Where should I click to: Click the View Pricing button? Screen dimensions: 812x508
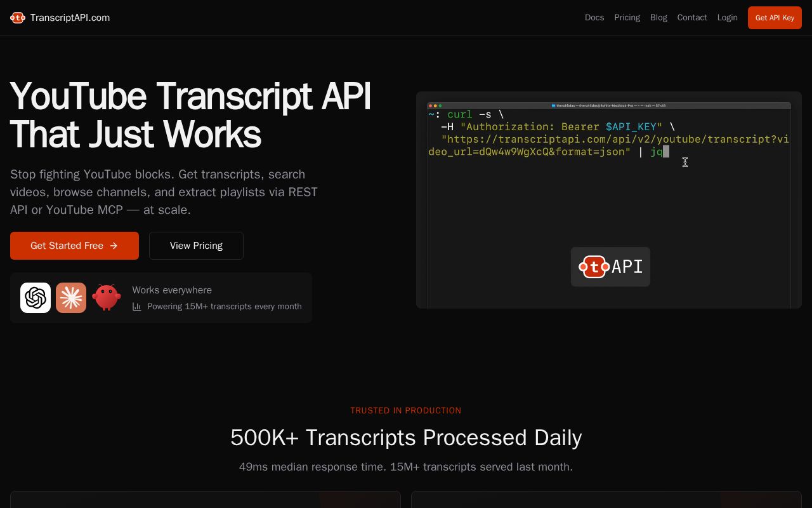click(x=196, y=246)
